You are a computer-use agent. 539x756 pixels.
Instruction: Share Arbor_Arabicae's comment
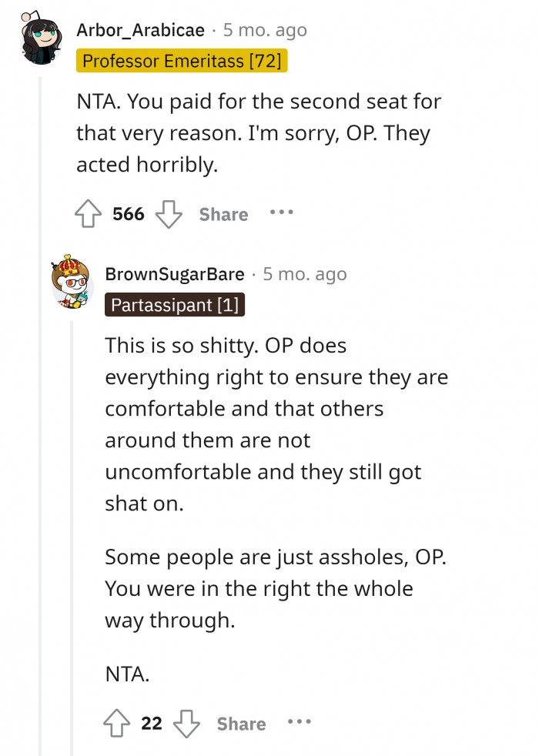pyautogui.click(x=223, y=214)
